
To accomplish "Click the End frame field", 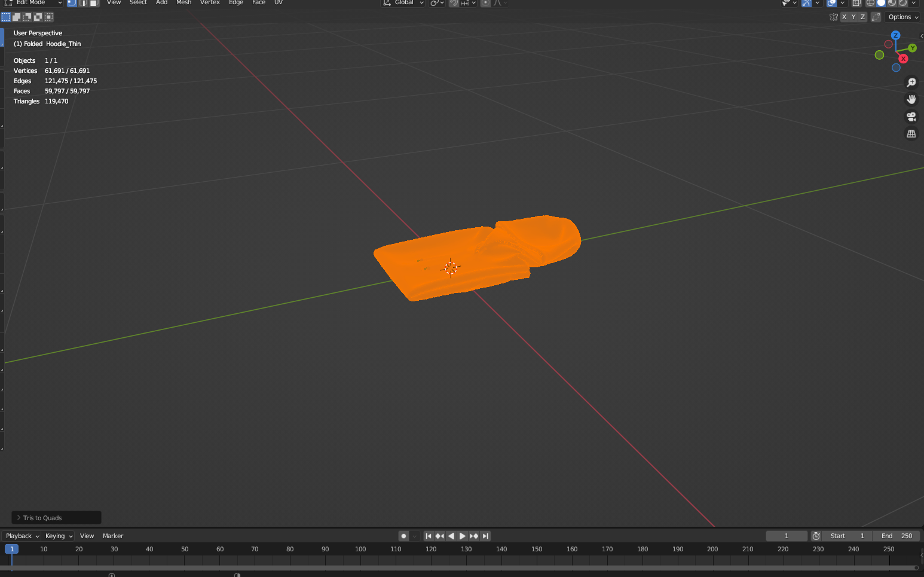I will pos(897,536).
